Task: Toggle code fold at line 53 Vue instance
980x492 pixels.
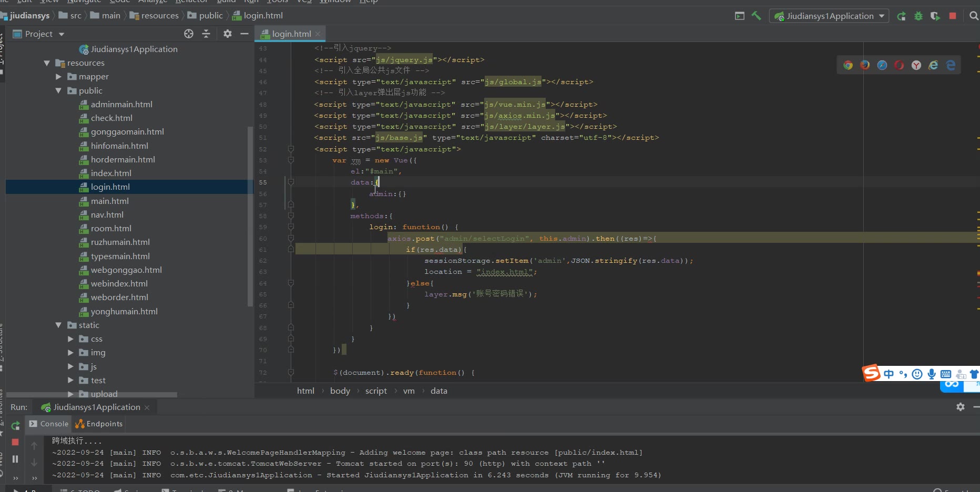Action: click(291, 160)
